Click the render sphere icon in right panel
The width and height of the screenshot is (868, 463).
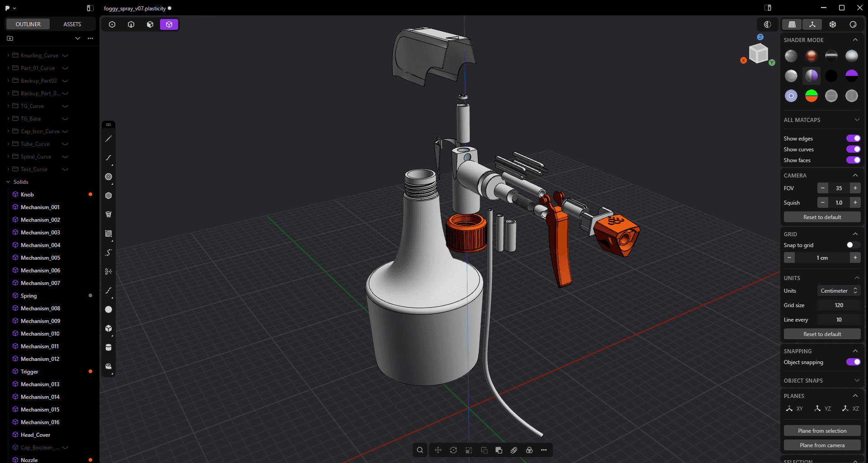(x=853, y=24)
